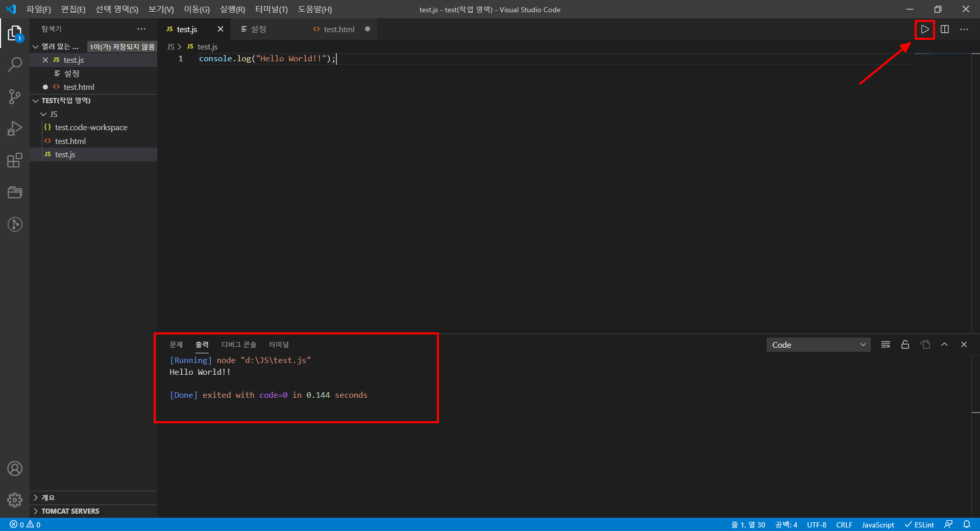Run code with the play button
The width and height of the screenshot is (980, 531).
[925, 29]
